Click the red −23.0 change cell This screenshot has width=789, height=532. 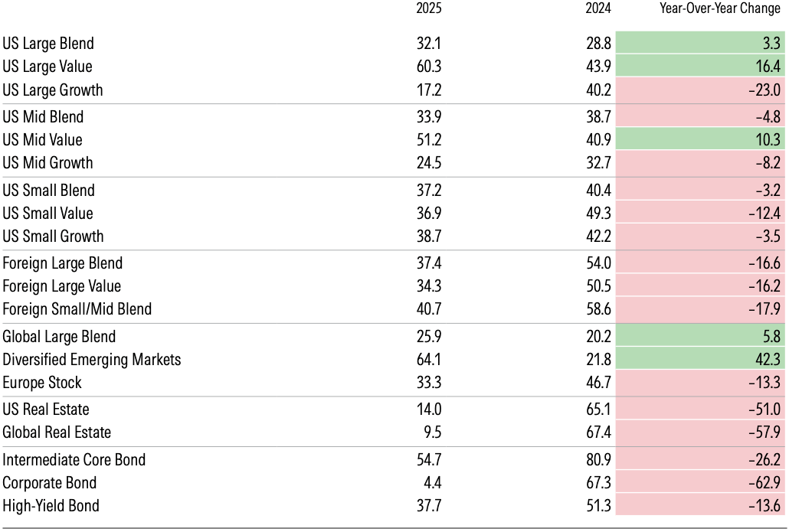(x=701, y=90)
